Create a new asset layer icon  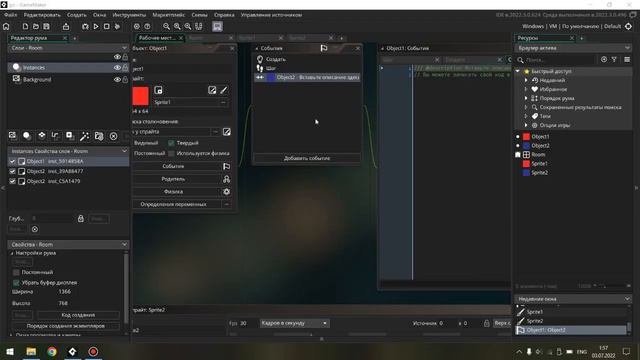70,136
